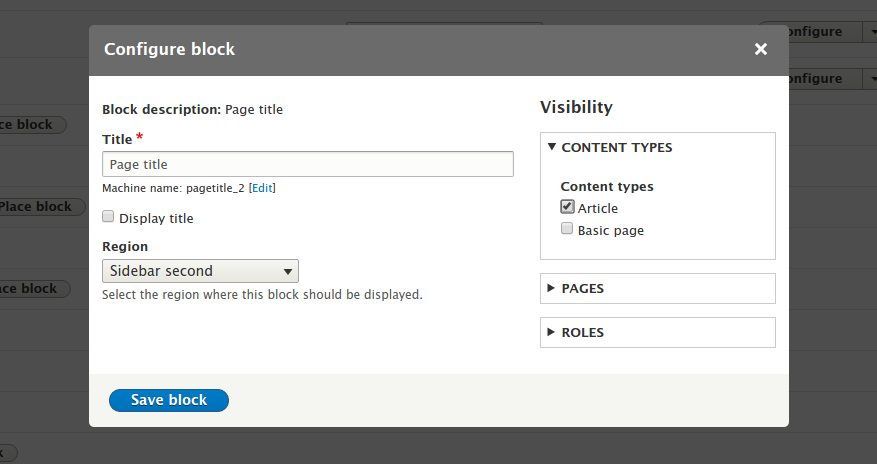Enable the Display title checkbox

tap(108, 217)
